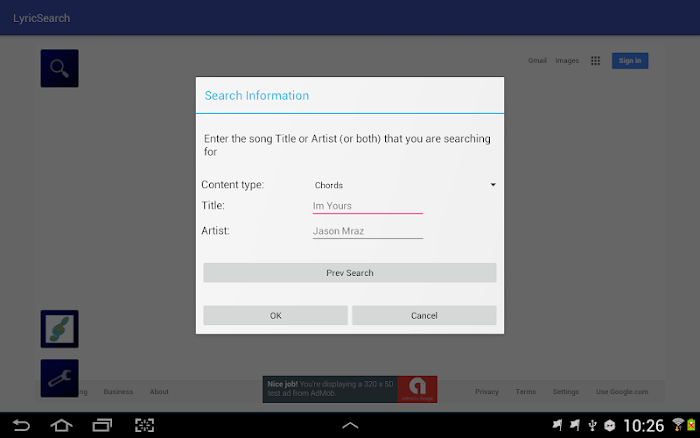Screen dimensions: 700x438
Task: Click the Title input field
Action: pos(367,206)
